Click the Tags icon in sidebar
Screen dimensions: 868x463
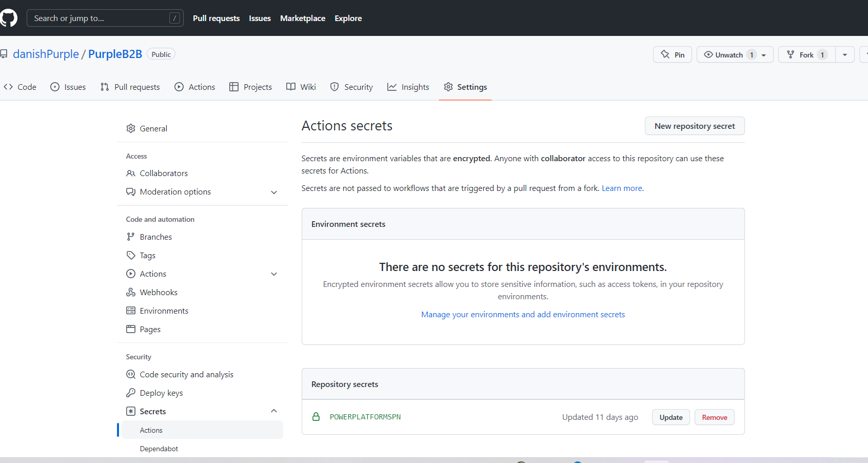tap(131, 255)
